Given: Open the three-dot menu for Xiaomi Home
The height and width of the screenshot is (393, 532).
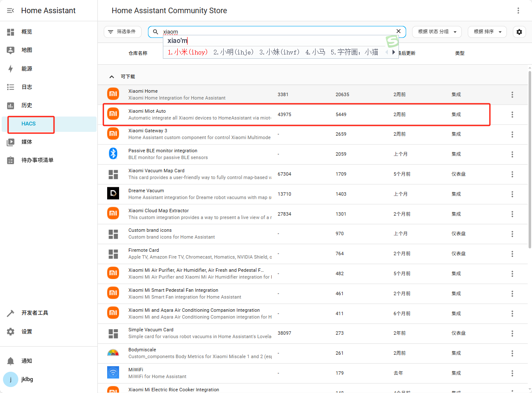Looking at the screenshot, I should [x=512, y=94].
